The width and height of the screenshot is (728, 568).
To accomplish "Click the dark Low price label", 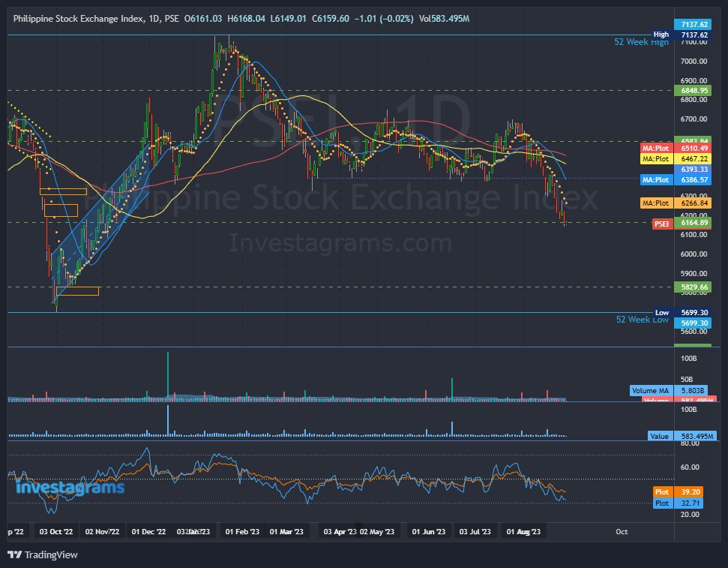I will click(681, 312).
